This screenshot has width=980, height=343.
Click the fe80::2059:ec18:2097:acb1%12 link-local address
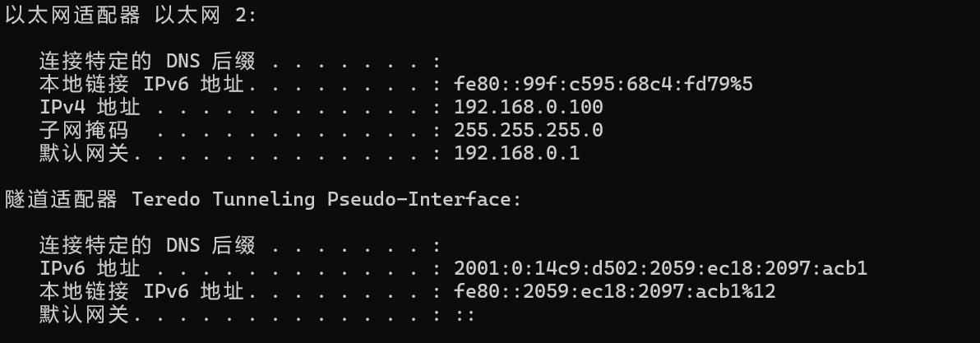(615, 292)
